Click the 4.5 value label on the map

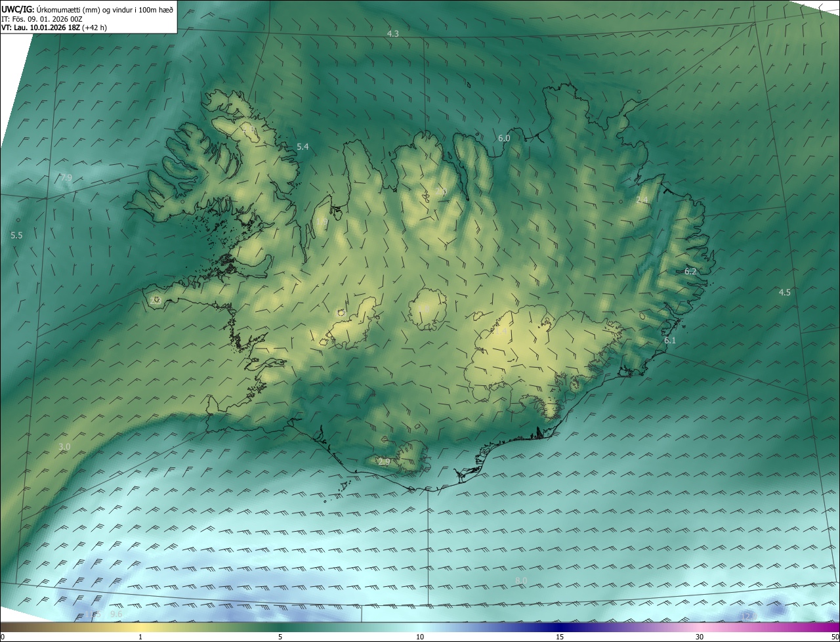[785, 292]
